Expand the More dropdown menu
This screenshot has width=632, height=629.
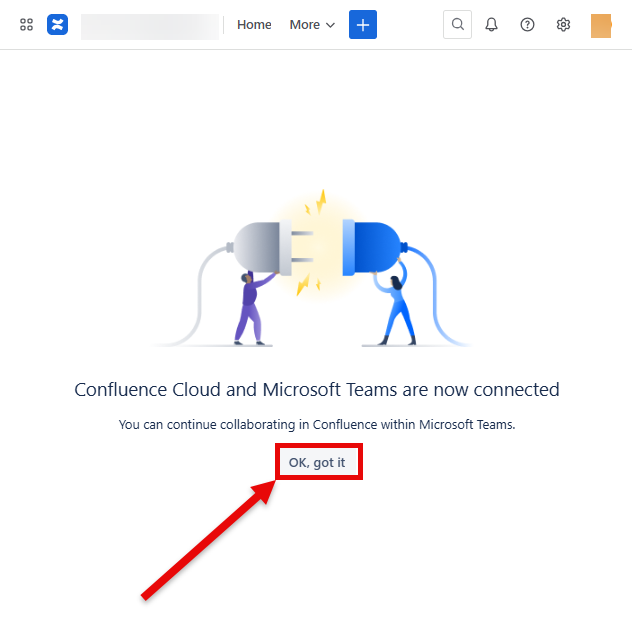click(312, 25)
